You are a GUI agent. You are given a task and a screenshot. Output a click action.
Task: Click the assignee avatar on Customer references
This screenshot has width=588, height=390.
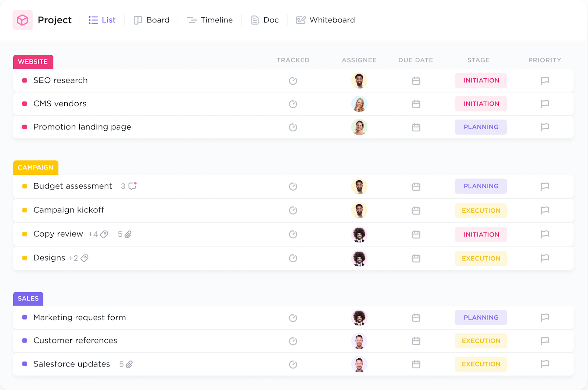[x=359, y=341]
